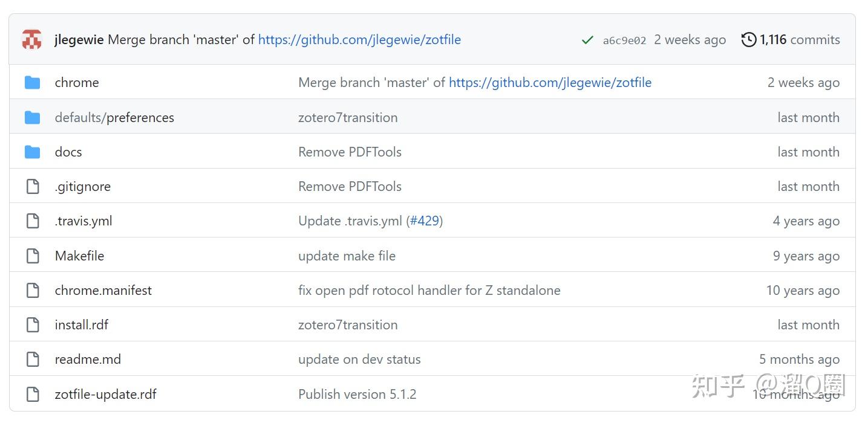Open the chrome.manifest file

tap(103, 291)
